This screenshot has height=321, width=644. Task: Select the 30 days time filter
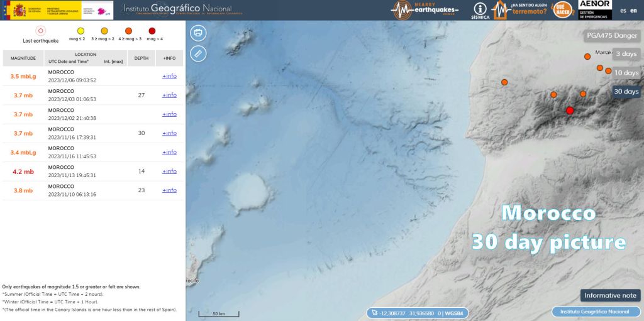tap(626, 92)
